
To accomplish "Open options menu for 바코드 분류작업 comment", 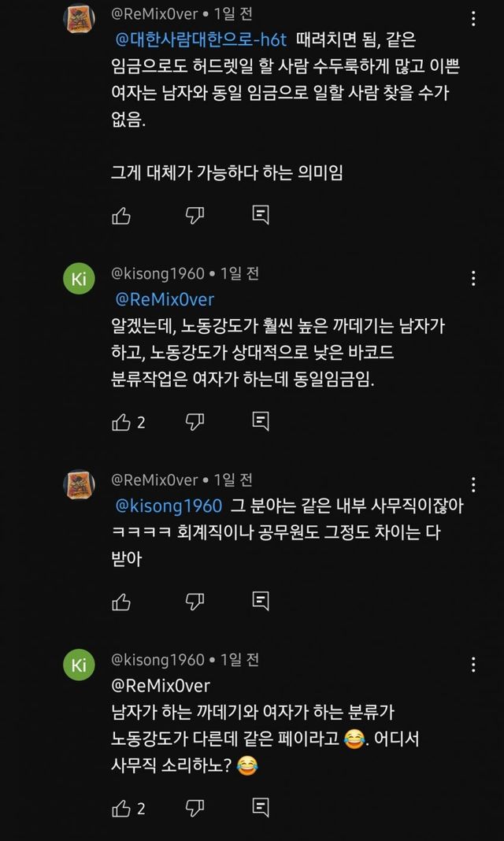I will [x=472, y=278].
